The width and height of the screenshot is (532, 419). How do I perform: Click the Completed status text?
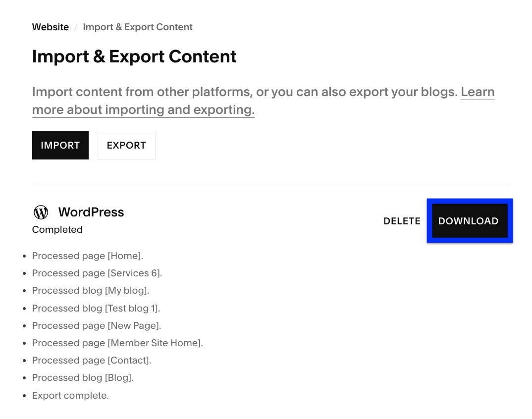[x=57, y=229]
